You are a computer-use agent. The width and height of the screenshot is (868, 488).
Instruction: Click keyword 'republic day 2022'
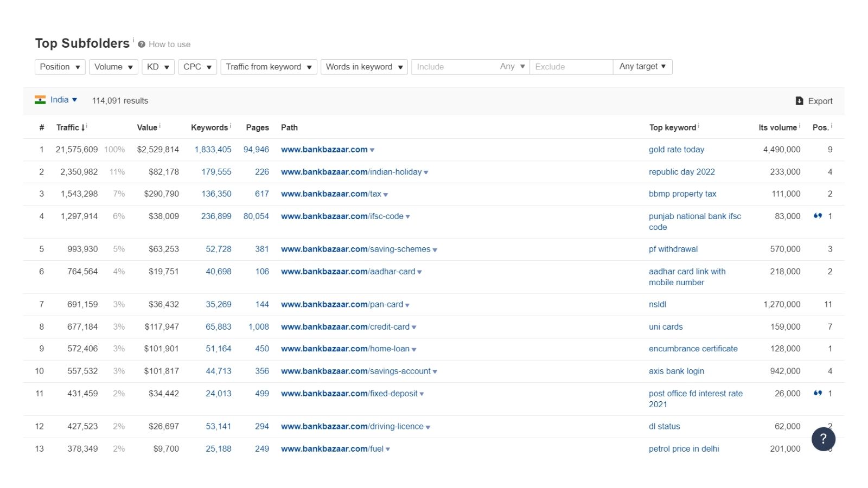(682, 171)
